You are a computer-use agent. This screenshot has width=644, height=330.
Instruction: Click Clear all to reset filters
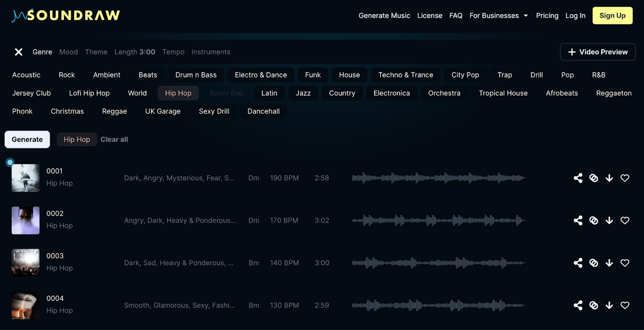coord(114,139)
